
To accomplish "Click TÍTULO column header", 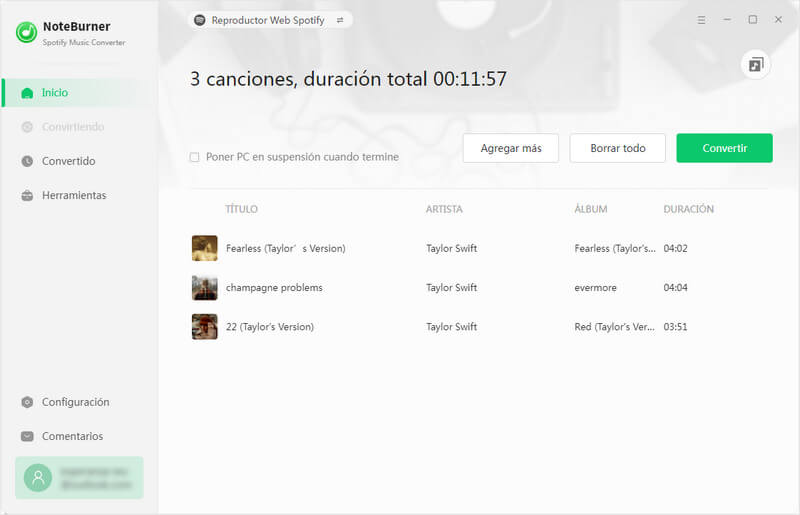I will pos(241,209).
